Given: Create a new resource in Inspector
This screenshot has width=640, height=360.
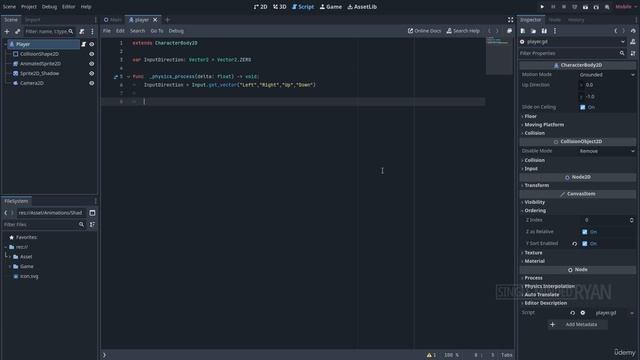Looking at the screenshot, I should (x=523, y=31).
